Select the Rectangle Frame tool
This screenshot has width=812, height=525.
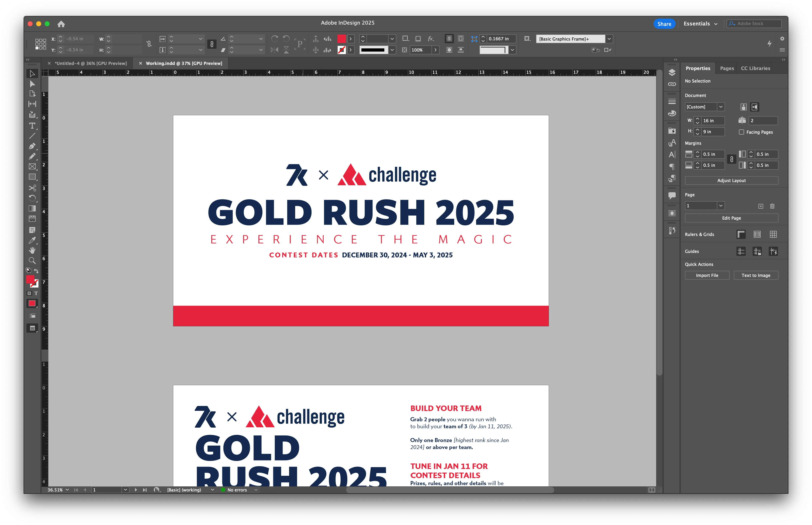click(32, 167)
